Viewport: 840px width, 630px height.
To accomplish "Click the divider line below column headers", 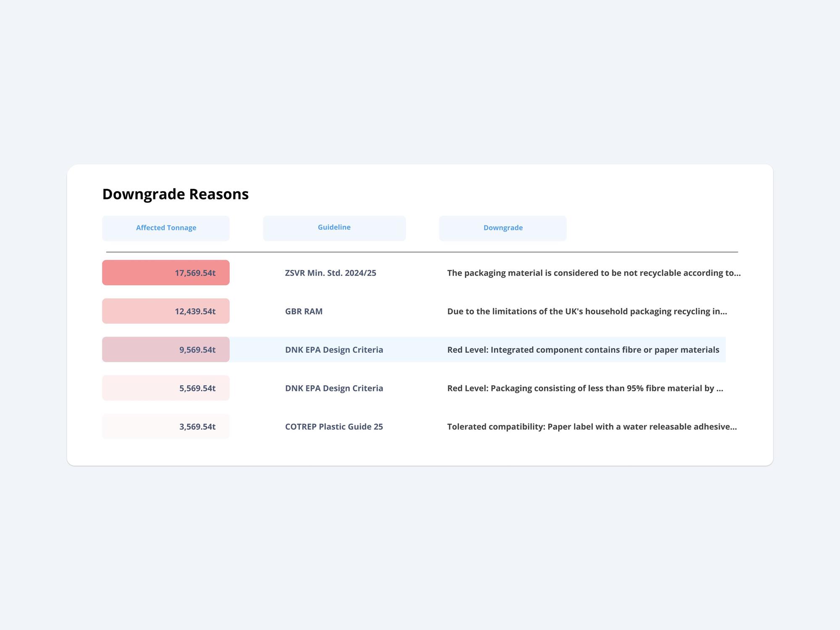I will click(422, 252).
